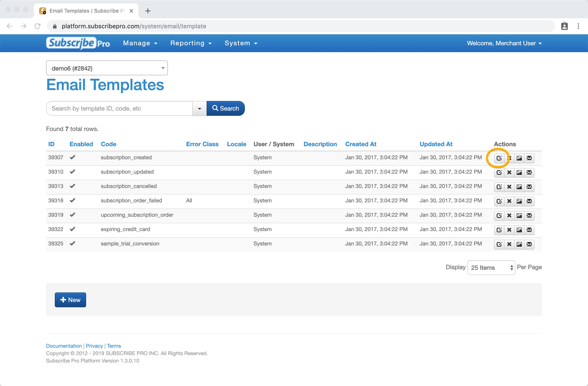Send test email for subscription_created
588x386 pixels.
point(529,158)
